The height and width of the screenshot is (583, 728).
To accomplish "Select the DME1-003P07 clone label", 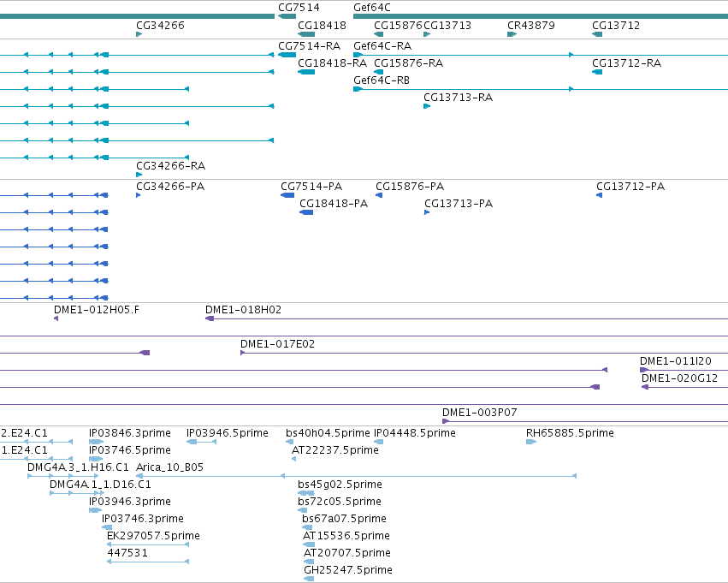I will tap(480, 413).
